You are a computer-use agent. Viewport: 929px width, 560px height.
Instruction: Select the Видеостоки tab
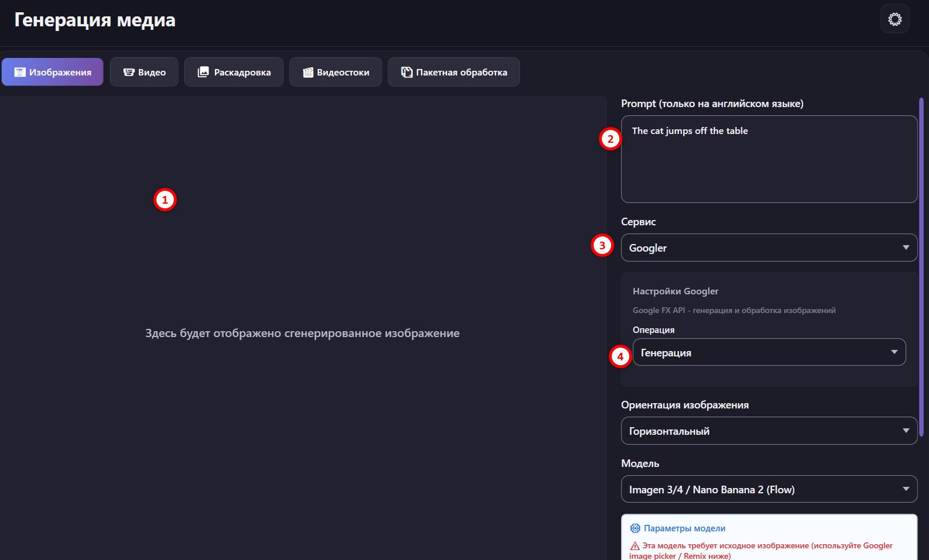click(x=335, y=72)
